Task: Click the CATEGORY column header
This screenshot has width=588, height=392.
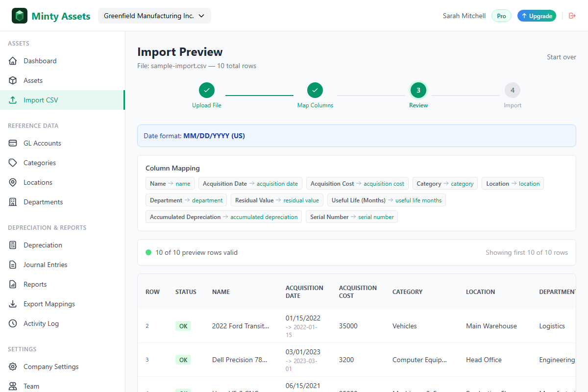Action: 407,292
